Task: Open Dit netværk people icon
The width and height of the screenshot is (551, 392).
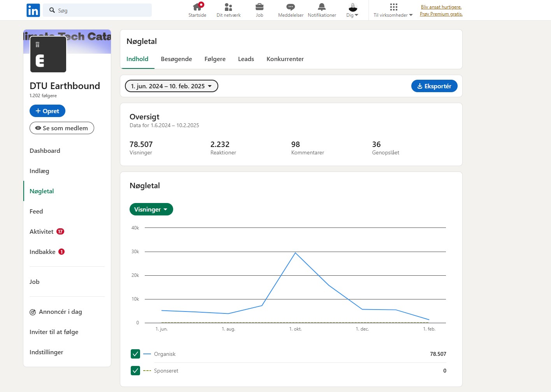Action: coord(228,7)
